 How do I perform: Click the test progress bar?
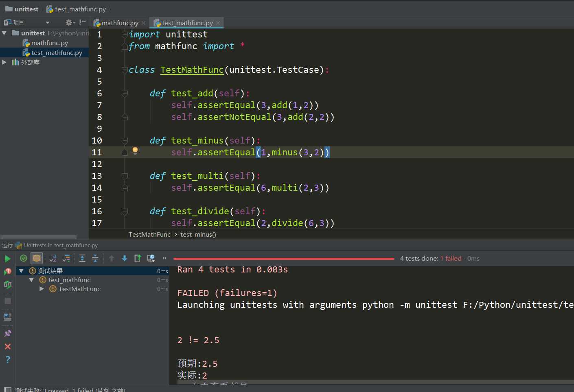coord(284,259)
